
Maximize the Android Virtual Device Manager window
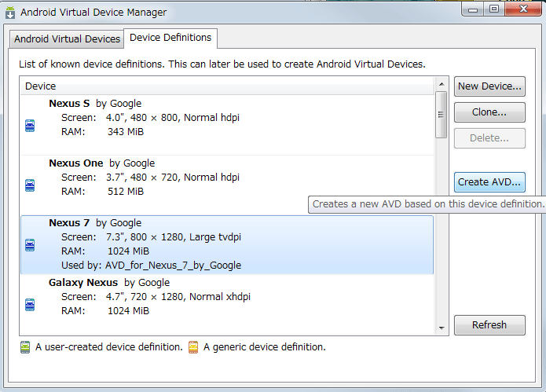[494, 9]
